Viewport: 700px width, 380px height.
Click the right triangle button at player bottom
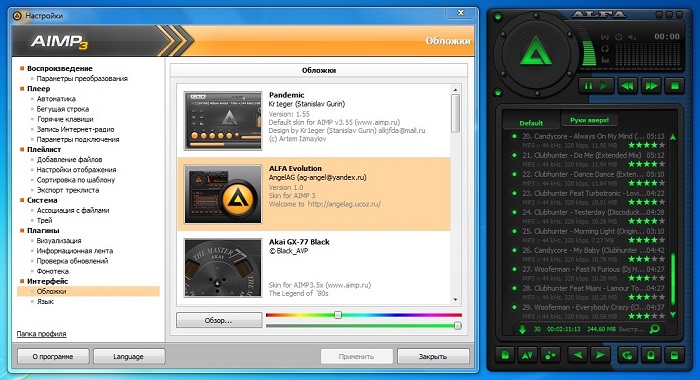[x=600, y=355]
